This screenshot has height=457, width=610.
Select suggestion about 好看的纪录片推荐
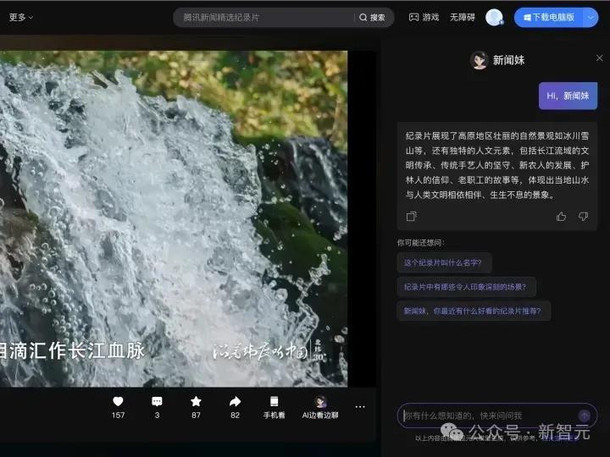point(472,311)
